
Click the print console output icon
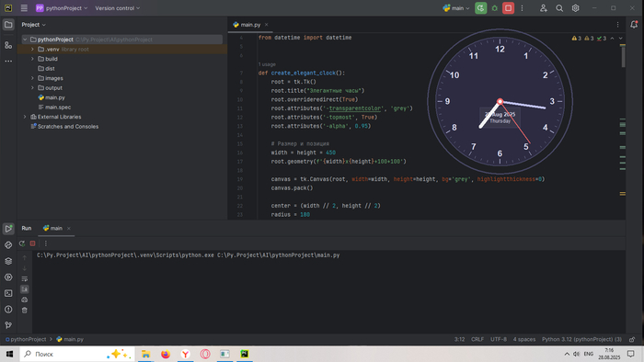coord(25,300)
